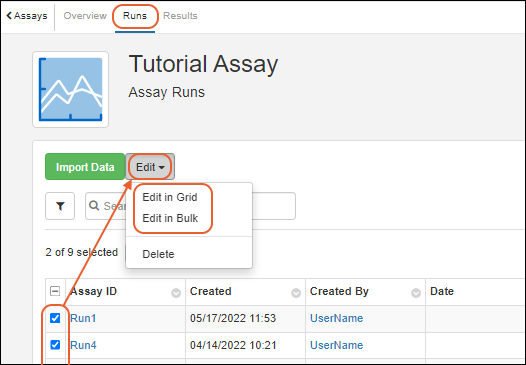Click the filter funnel icon
The image size is (526, 365).
(x=60, y=206)
